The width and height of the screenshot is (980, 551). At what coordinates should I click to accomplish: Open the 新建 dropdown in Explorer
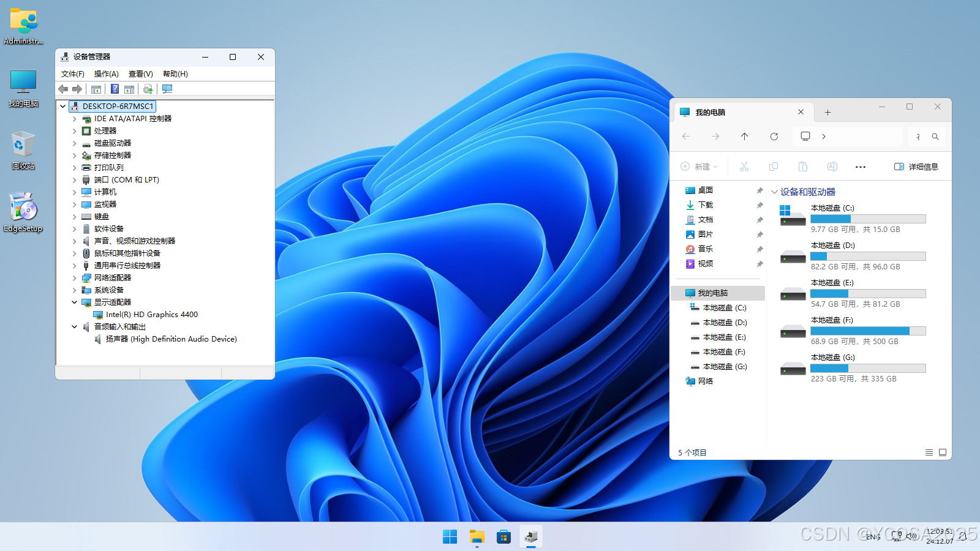click(699, 167)
